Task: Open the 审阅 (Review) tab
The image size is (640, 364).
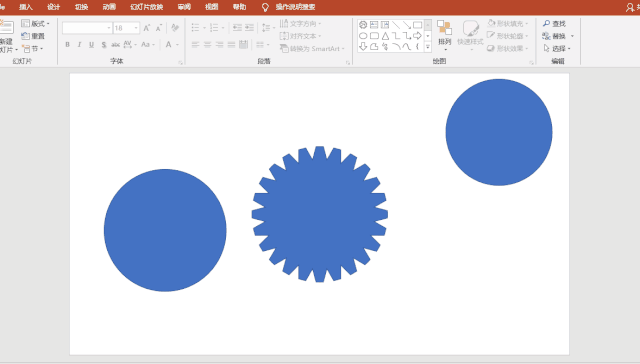Action: coord(184,7)
